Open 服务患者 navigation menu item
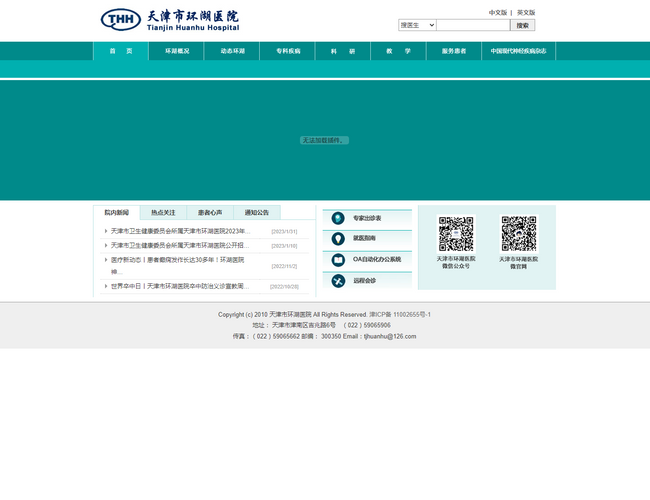 [454, 51]
